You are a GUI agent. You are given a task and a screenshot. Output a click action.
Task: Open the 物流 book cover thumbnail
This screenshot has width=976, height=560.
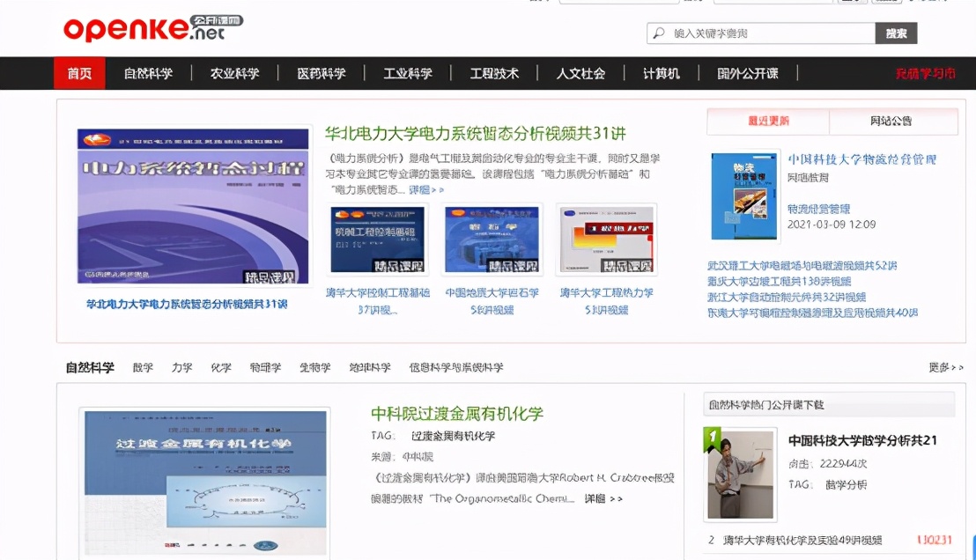pyautogui.click(x=744, y=196)
